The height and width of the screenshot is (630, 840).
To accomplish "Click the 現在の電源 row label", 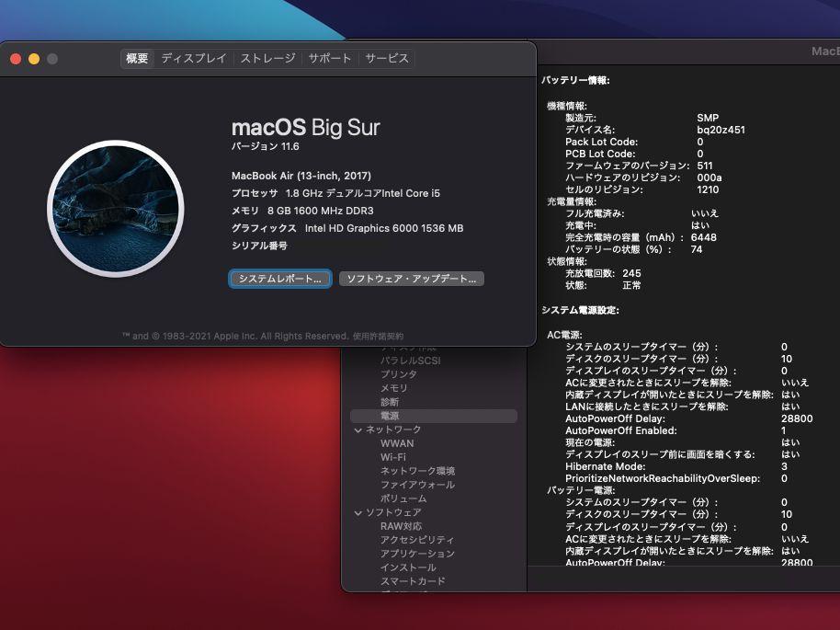I will [590, 442].
